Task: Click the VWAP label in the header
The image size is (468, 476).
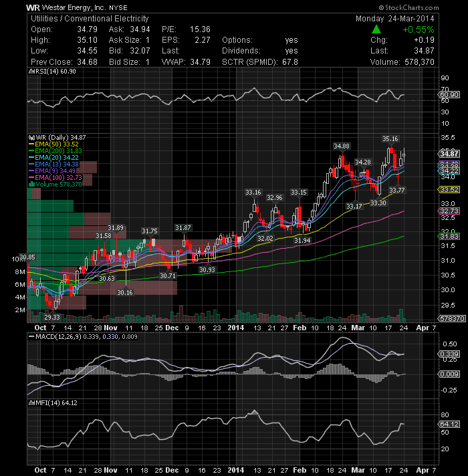Action: tap(174, 62)
